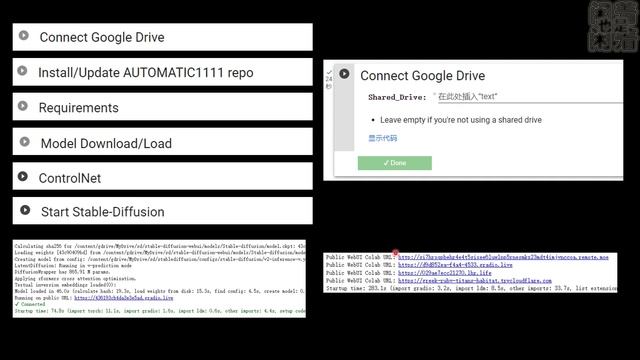640x360 pixels.
Task: Open the lhr.life public WebUI URL
Action: (444, 273)
